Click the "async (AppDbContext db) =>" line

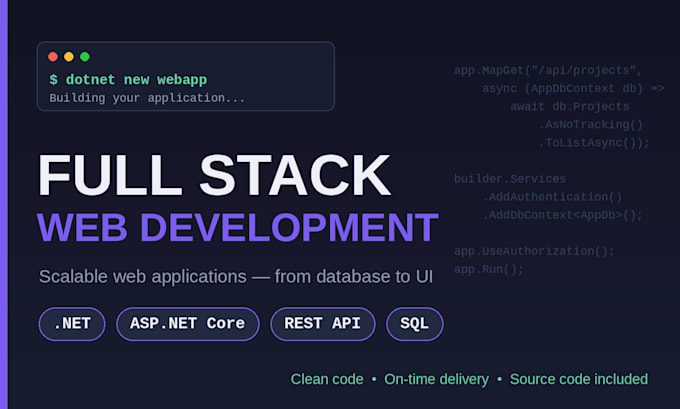tap(573, 88)
